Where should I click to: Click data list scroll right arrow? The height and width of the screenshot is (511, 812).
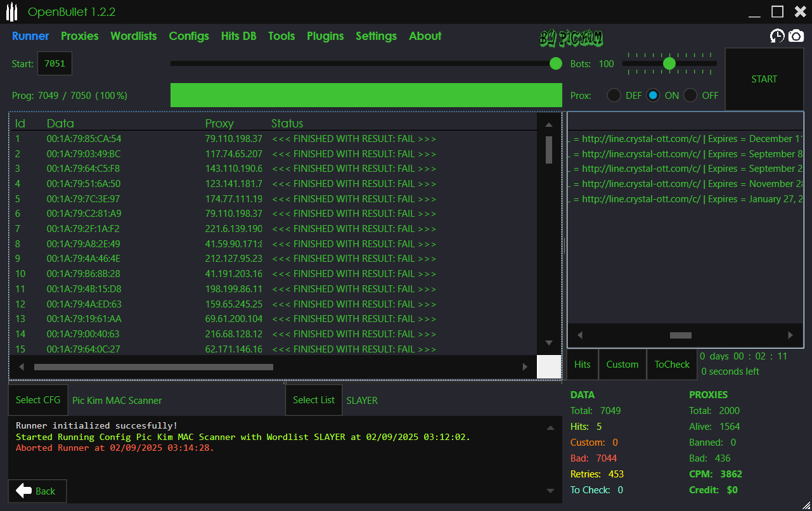click(525, 366)
